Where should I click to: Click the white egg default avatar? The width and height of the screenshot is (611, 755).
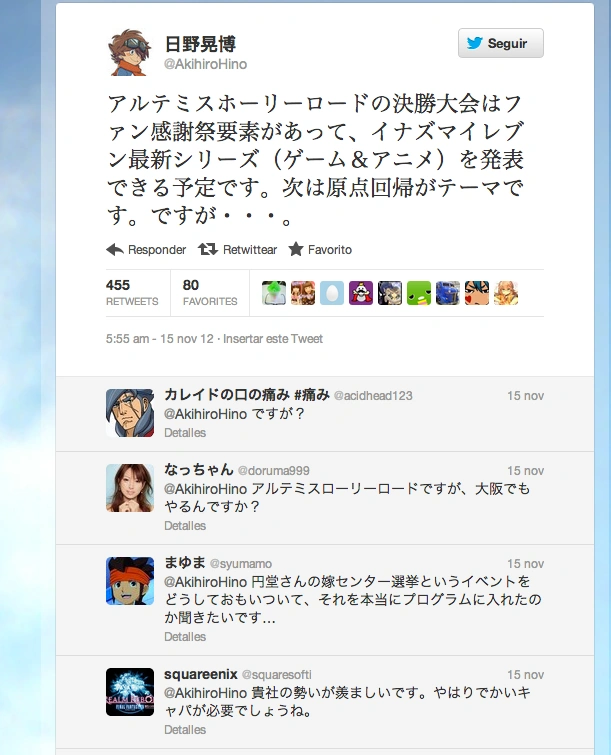pyautogui.click(x=332, y=293)
